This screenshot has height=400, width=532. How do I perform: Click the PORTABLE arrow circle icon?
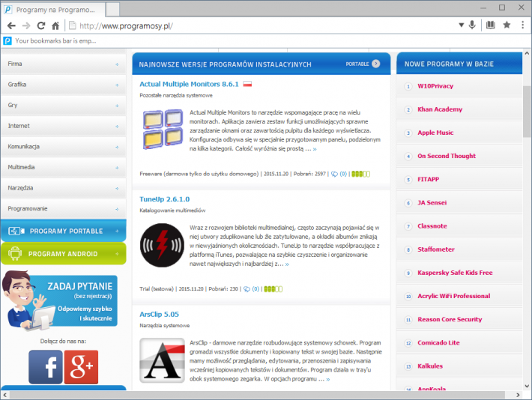tap(376, 64)
